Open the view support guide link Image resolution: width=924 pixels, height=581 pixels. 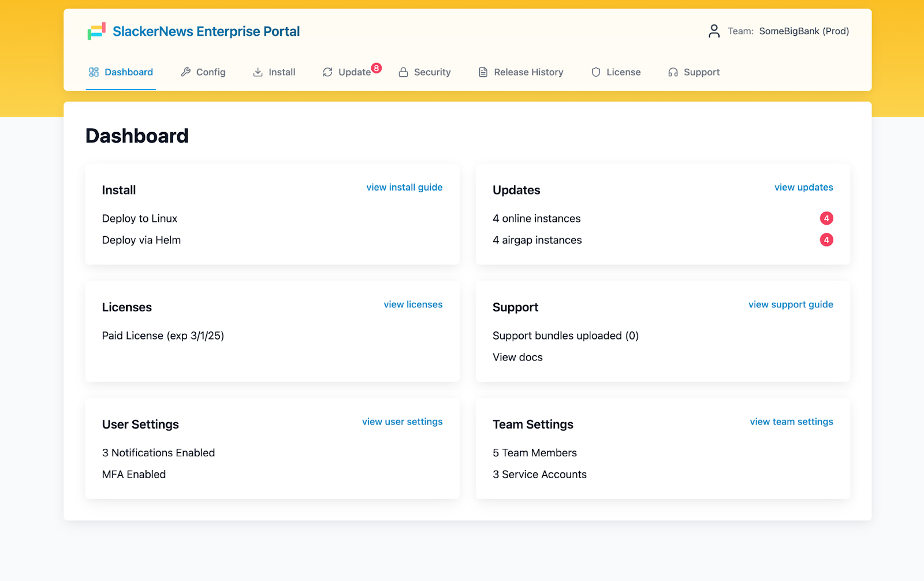click(791, 304)
